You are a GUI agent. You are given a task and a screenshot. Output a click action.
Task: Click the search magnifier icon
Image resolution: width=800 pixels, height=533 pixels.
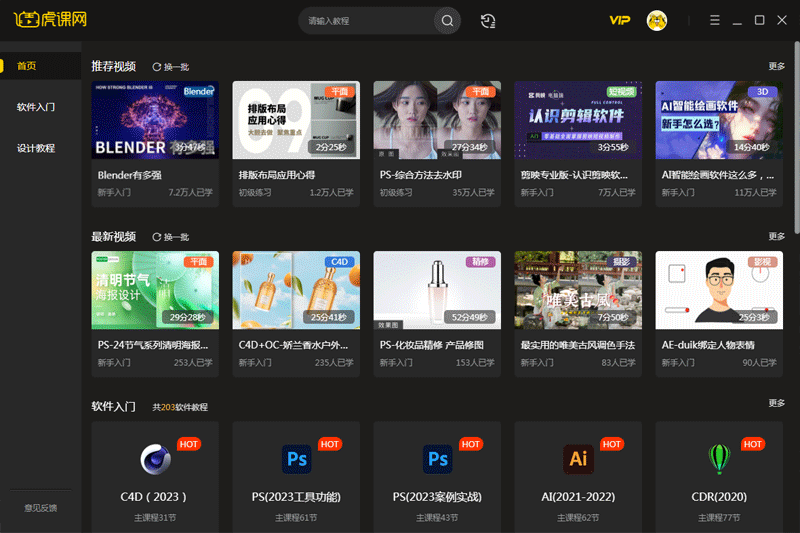coord(447,21)
